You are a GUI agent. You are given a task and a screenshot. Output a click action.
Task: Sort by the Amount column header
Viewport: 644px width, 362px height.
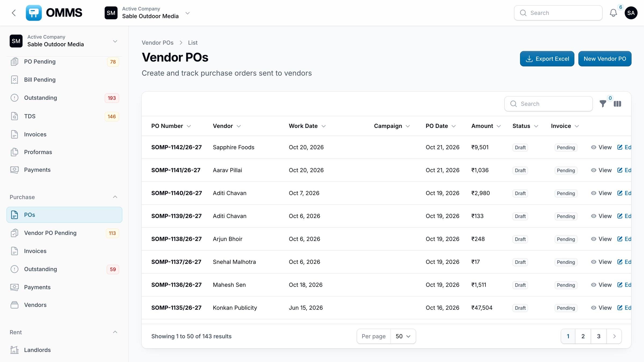pyautogui.click(x=486, y=126)
